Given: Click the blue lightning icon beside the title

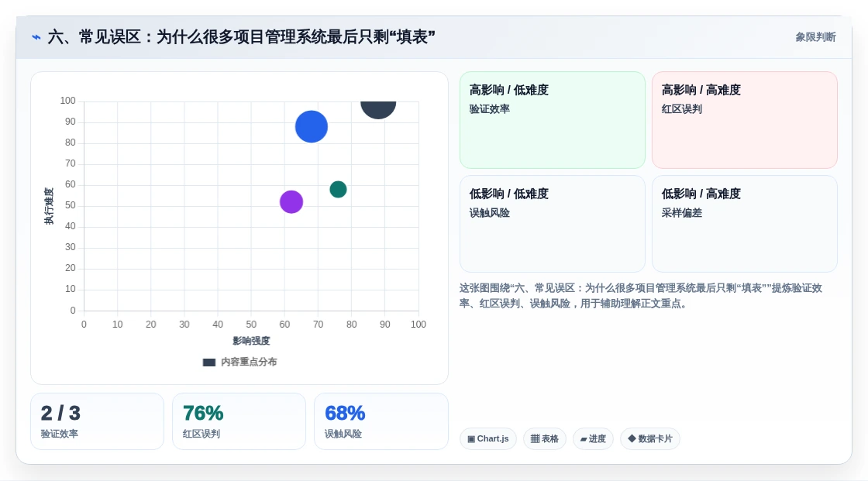Looking at the screenshot, I should (x=36, y=37).
